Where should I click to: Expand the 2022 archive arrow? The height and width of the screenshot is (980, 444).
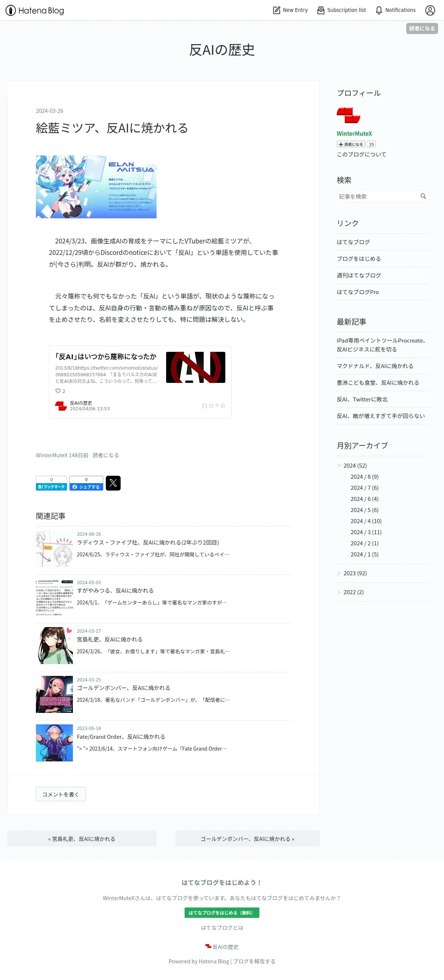[x=339, y=592]
